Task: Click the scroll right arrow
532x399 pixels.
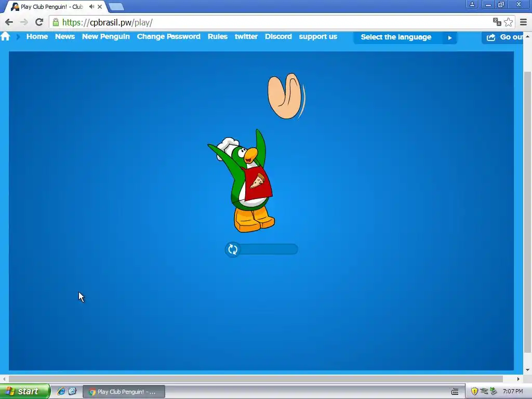Action: click(x=518, y=379)
